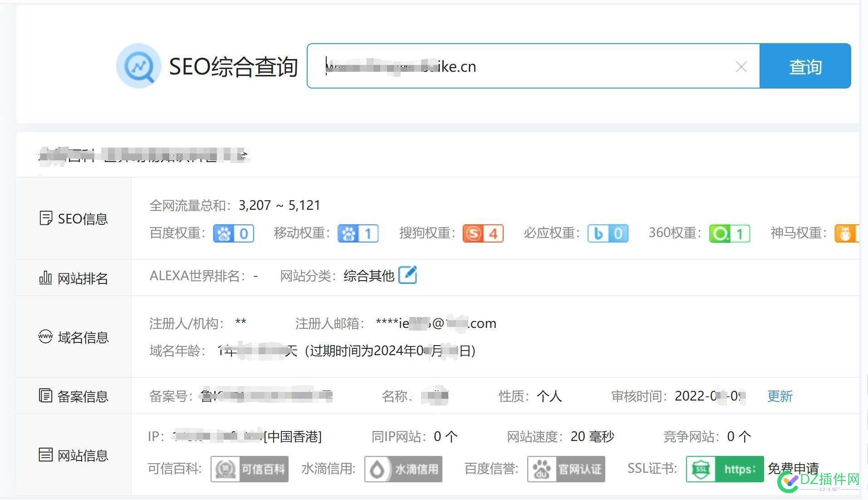Viewport: 868px width, 500px height.
Task: Open the 搜狗权重 badge showing 4
Action: coord(483,233)
